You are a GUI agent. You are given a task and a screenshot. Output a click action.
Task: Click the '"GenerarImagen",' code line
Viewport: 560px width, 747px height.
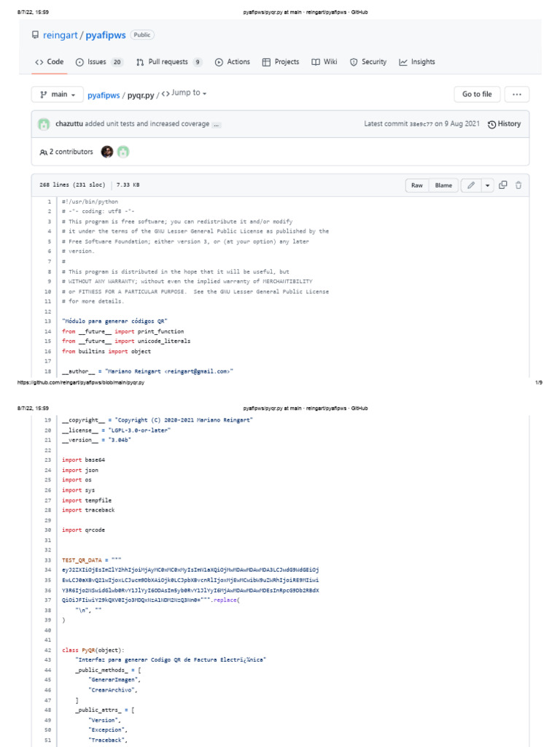coord(114,681)
